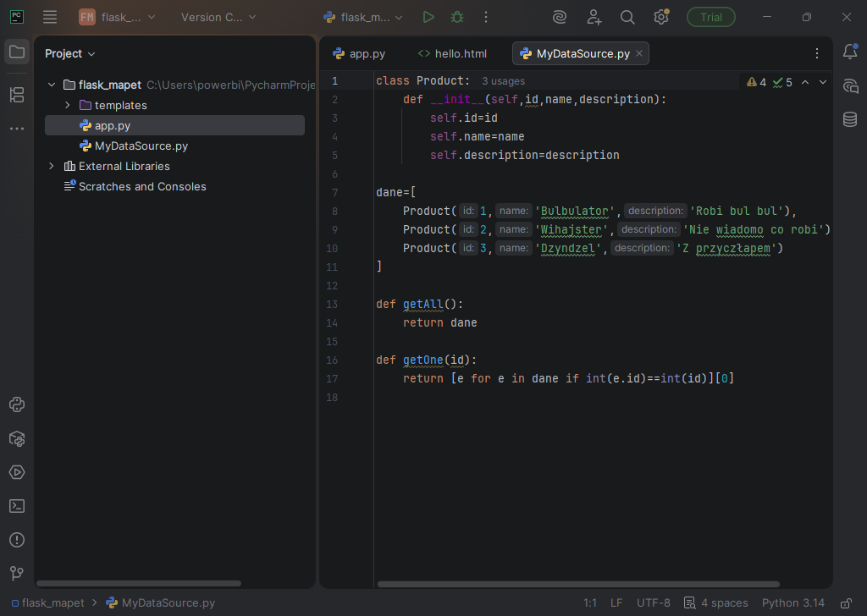Click line number 13 in the gutter
The width and height of the screenshot is (867, 616).
click(332, 305)
